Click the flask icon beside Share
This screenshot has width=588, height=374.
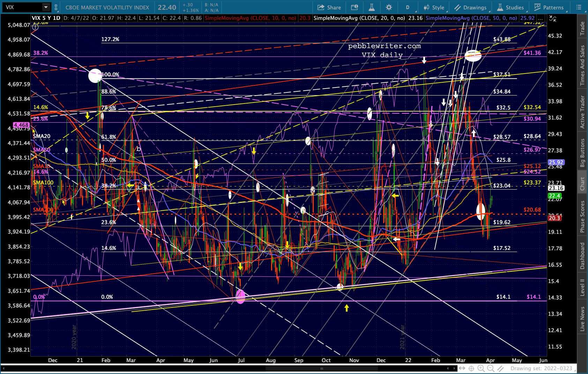pos(372,7)
